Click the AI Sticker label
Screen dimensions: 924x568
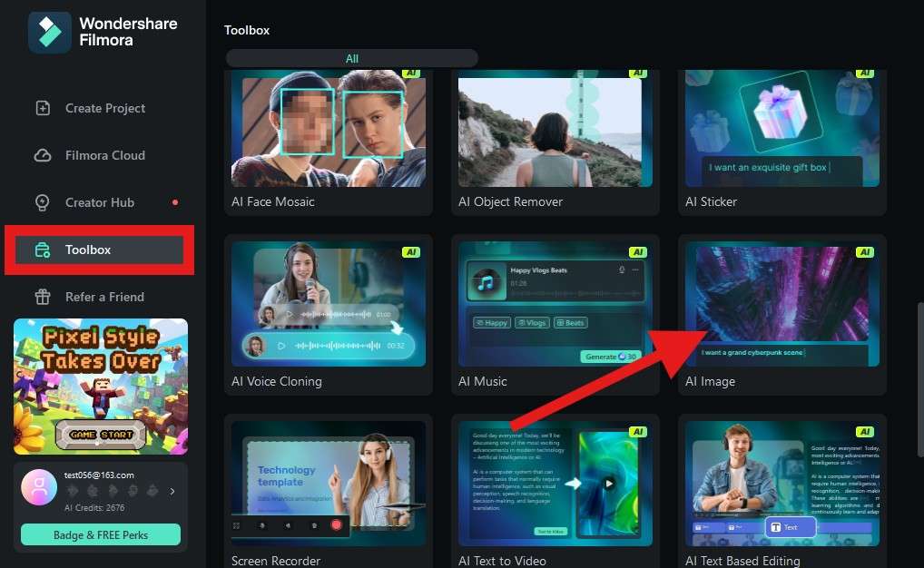coord(711,201)
